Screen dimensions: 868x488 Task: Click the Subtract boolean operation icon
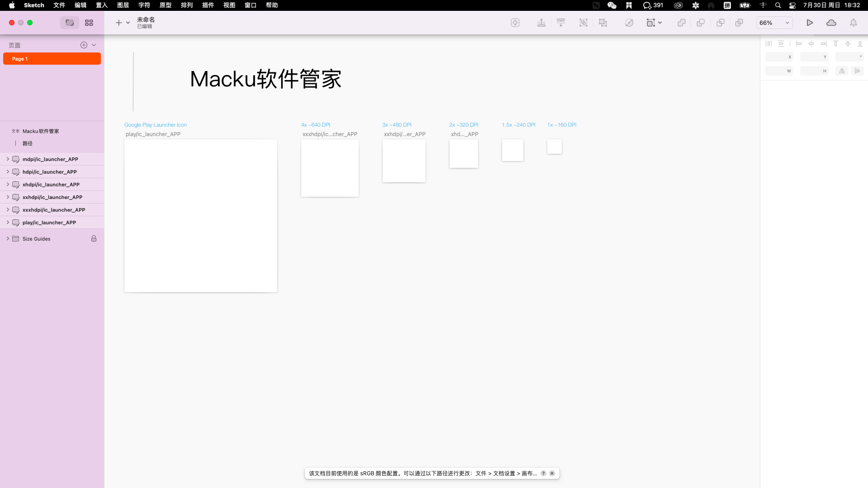click(701, 23)
